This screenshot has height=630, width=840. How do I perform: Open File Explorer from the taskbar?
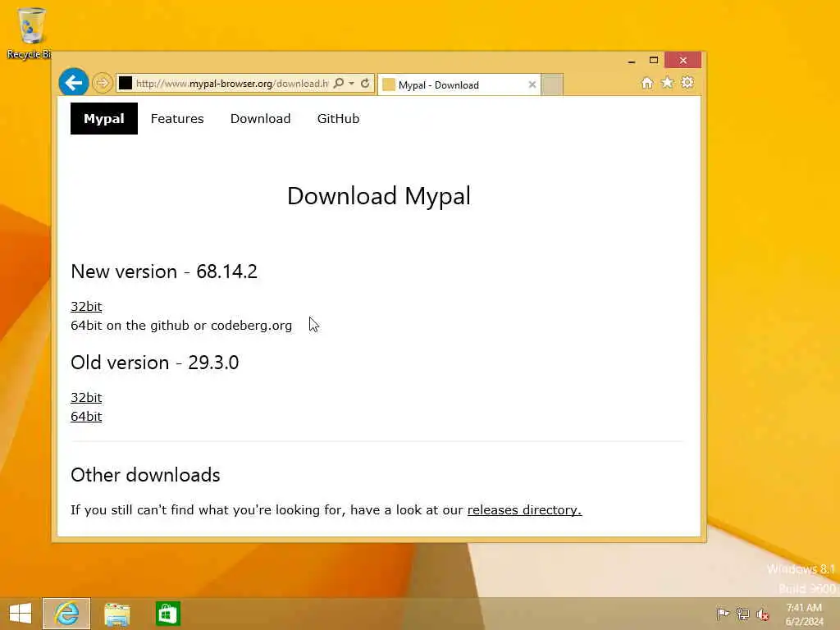click(116, 614)
